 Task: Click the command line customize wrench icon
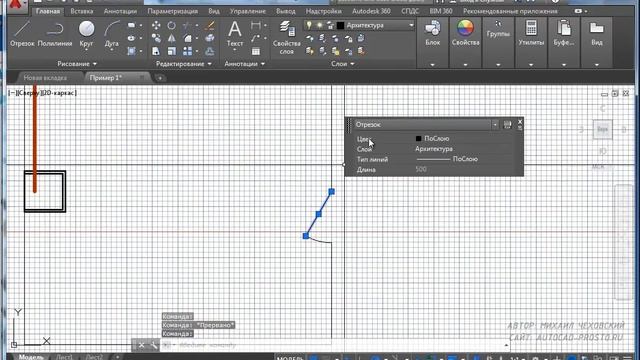coord(154,345)
